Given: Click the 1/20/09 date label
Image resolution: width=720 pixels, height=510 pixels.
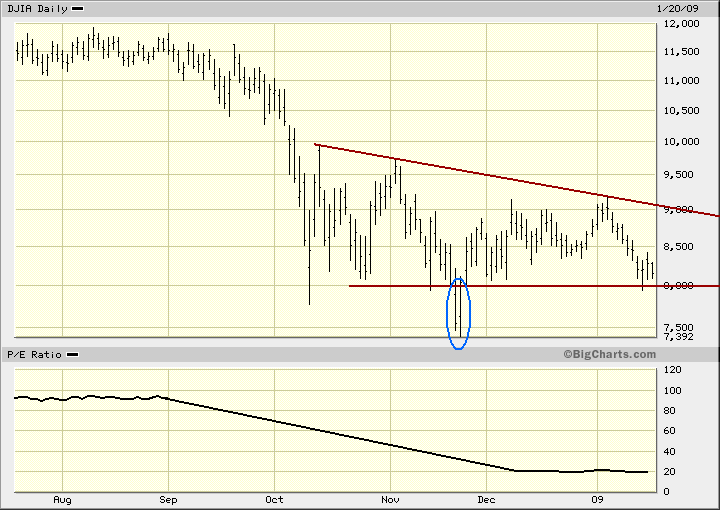Looking at the screenshot, I should (x=678, y=9).
